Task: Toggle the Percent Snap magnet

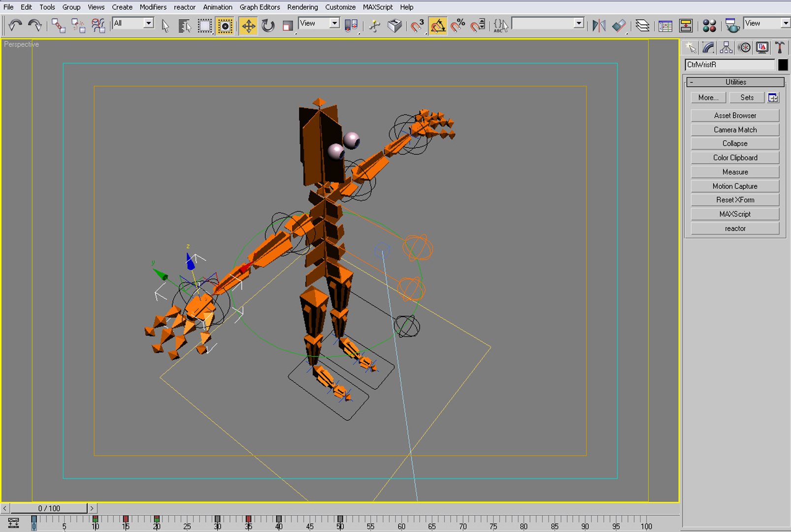Action: 458,25
